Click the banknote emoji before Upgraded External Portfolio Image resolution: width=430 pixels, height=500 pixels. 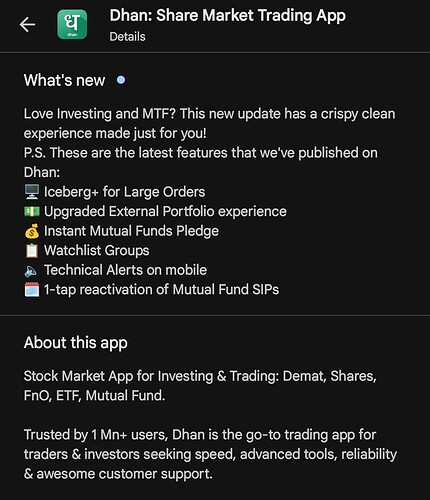tap(32, 211)
